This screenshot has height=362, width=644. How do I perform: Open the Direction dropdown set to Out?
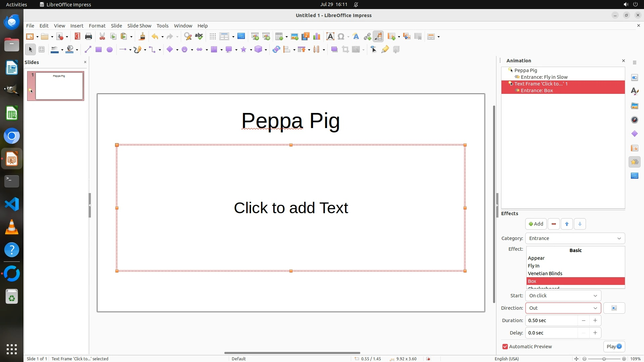563,308
